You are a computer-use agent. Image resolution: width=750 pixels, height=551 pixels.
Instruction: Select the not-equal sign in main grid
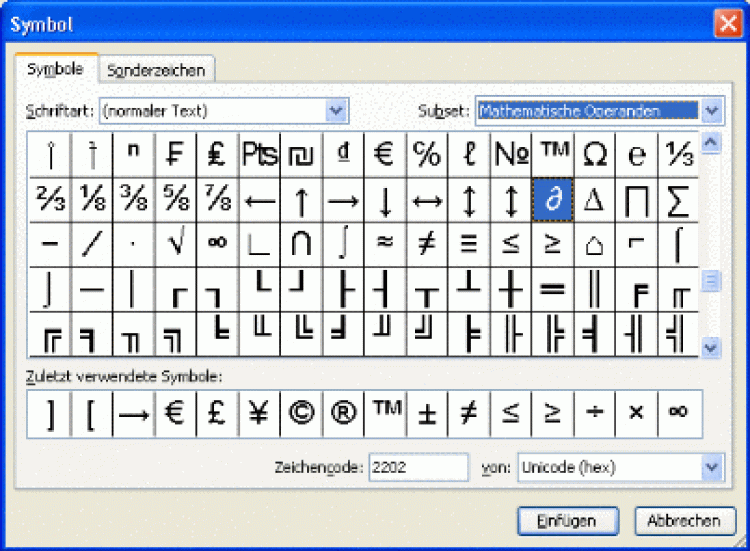(x=426, y=244)
